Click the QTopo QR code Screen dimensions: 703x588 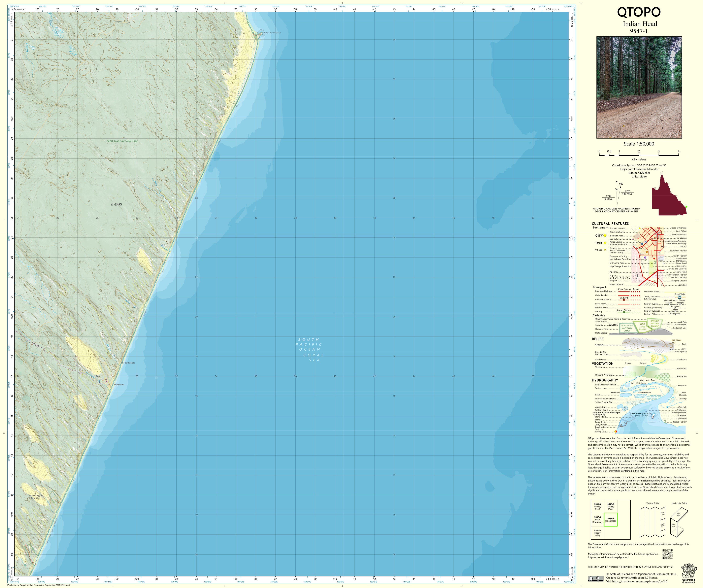coord(667,554)
